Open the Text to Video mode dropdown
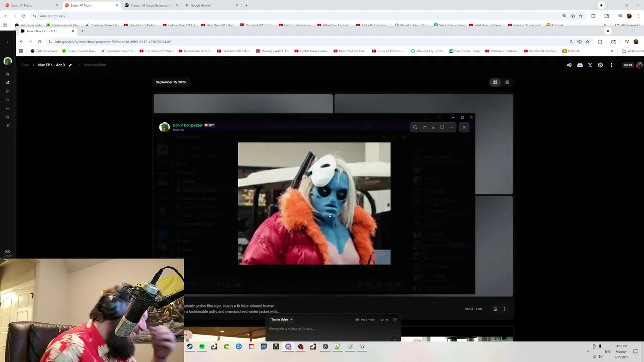 [x=281, y=319]
